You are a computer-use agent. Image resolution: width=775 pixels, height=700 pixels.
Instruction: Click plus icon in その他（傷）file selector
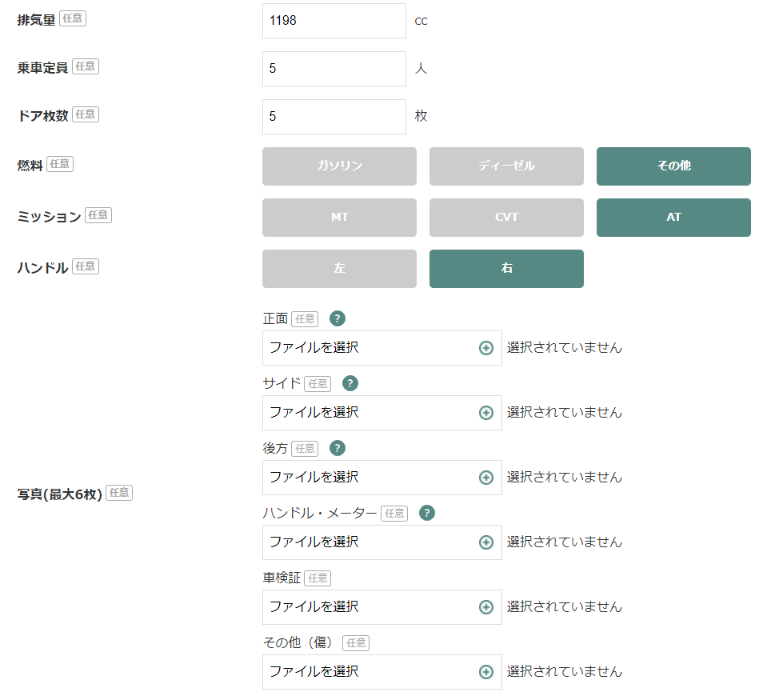point(486,672)
